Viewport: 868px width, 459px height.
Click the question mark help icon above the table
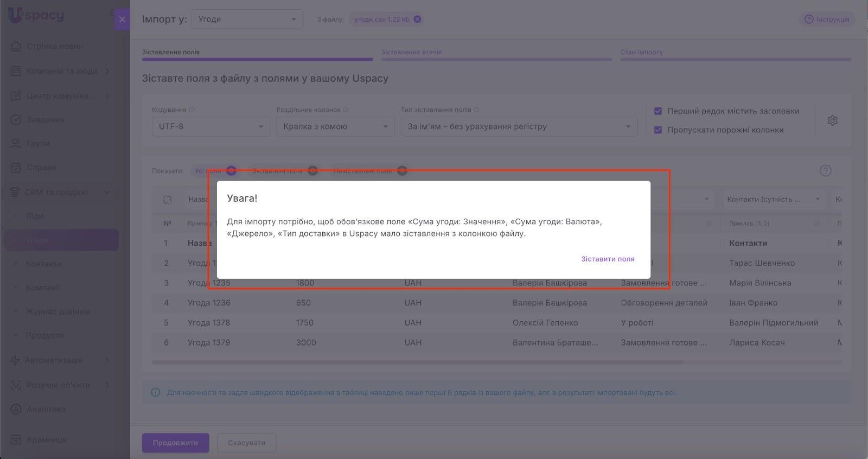pos(826,171)
